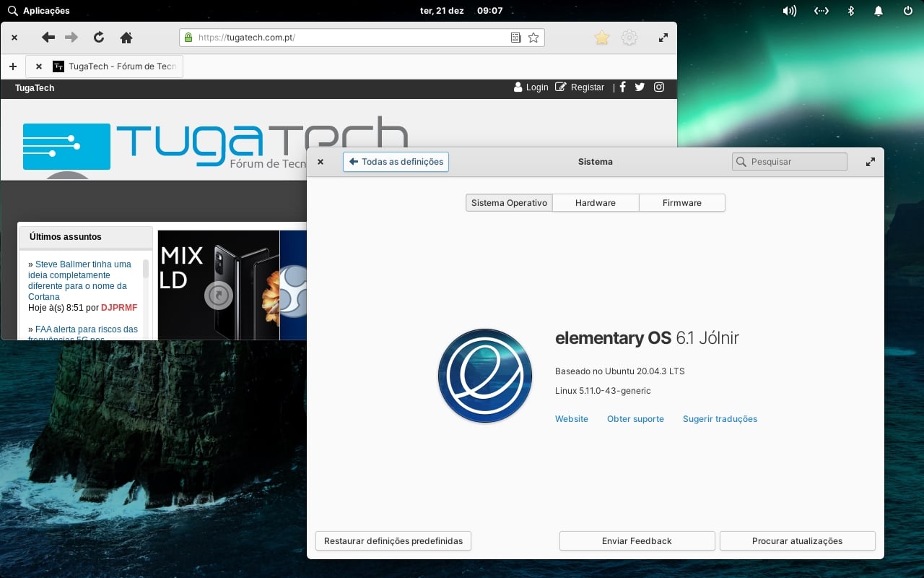Click elementary OS 6.1 Jólnir title
Image resolution: width=924 pixels, height=578 pixels.
point(647,338)
